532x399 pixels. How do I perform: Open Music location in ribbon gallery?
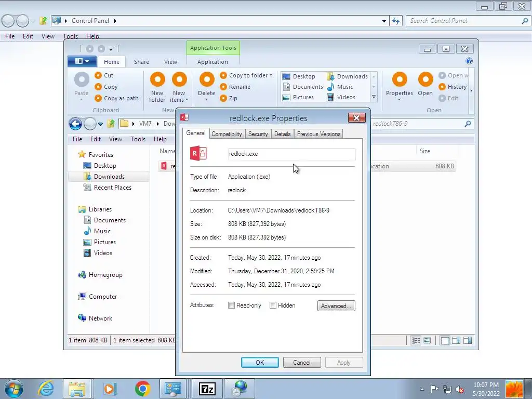coord(340,87)
